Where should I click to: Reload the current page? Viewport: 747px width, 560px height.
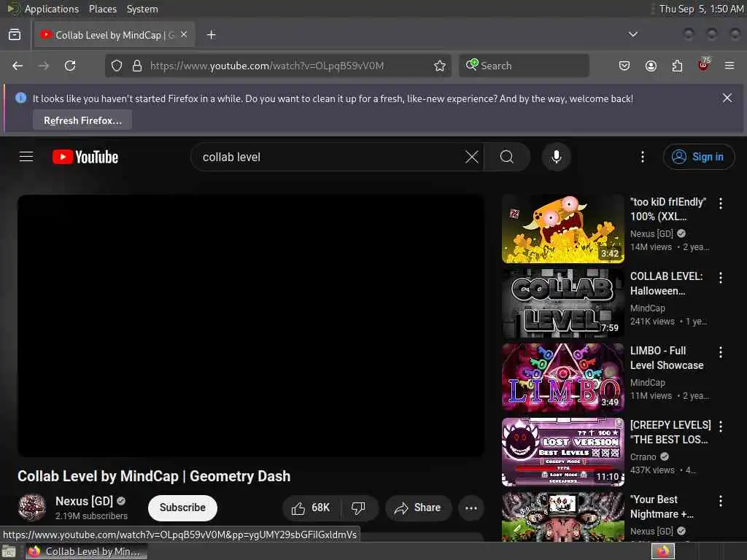(70, 66)
